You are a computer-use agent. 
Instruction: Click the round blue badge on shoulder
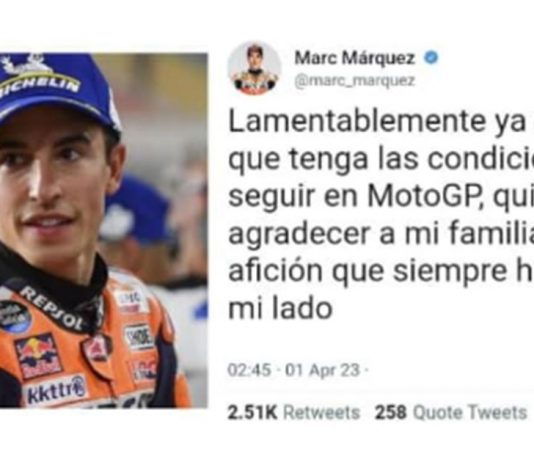(x=14, y=316)
